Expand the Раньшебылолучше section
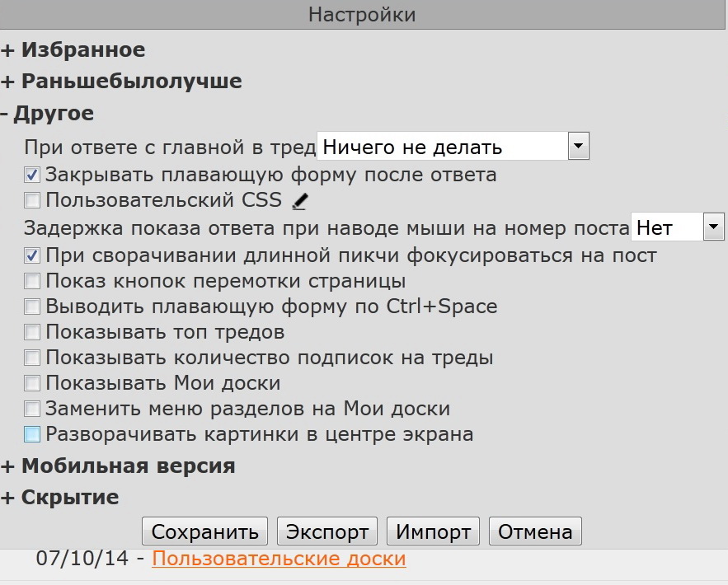This screenshot has height=585, width=728. (122, 82)
